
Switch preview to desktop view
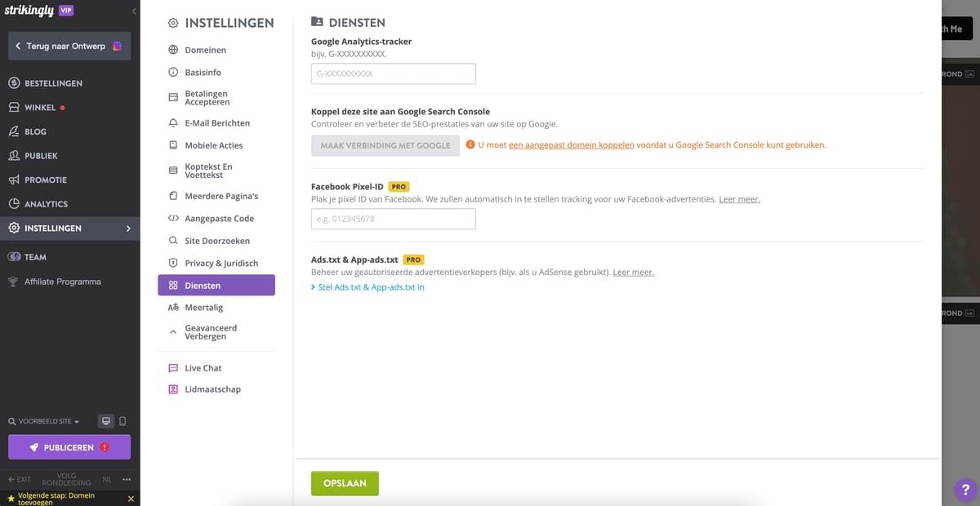point(105,420)
